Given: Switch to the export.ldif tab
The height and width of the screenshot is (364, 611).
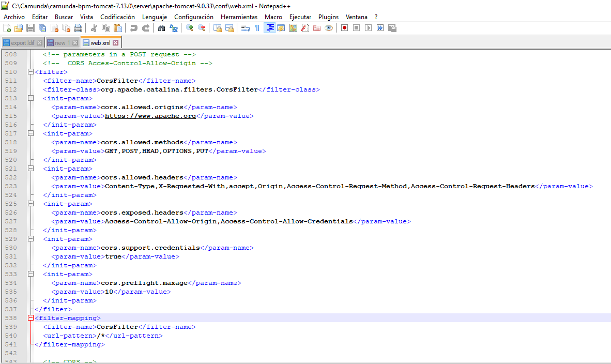Looking at the screenshot, I should click(22, 43).
